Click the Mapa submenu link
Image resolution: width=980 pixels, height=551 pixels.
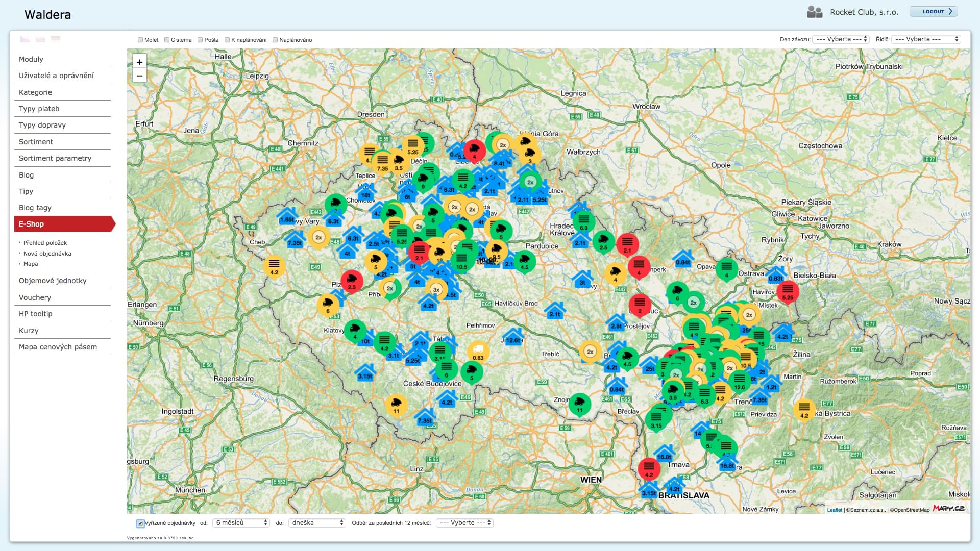31,264
